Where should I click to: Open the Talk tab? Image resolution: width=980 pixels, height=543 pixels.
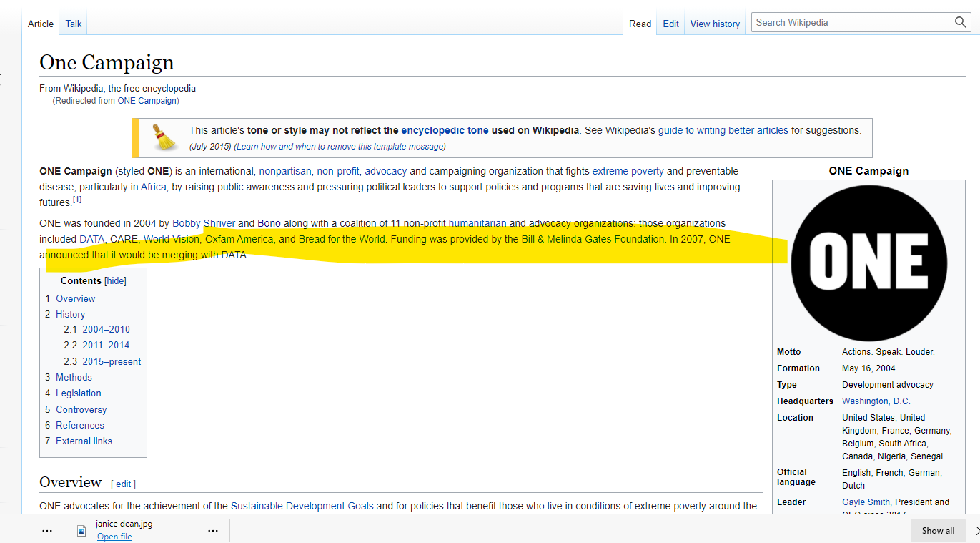(x=74, y=24)
